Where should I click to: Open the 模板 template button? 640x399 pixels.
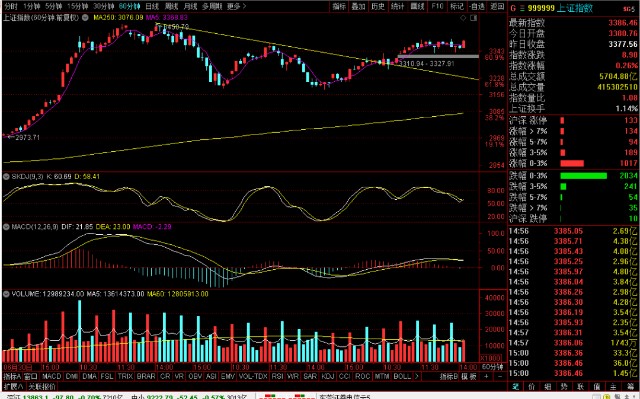[x=469, y=376]
